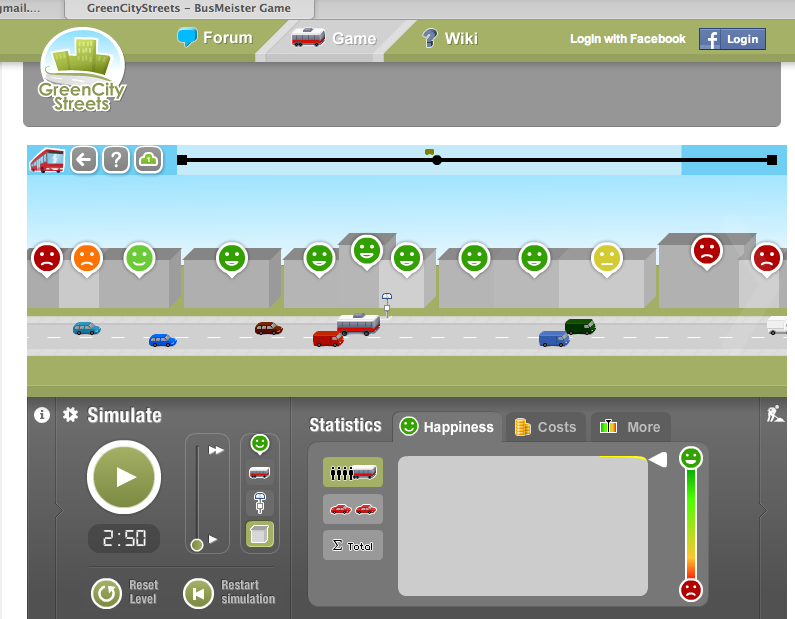This screenshot has width=795, height=619.
Task: Click the orange sad face marker
Action: coord(87,259)
